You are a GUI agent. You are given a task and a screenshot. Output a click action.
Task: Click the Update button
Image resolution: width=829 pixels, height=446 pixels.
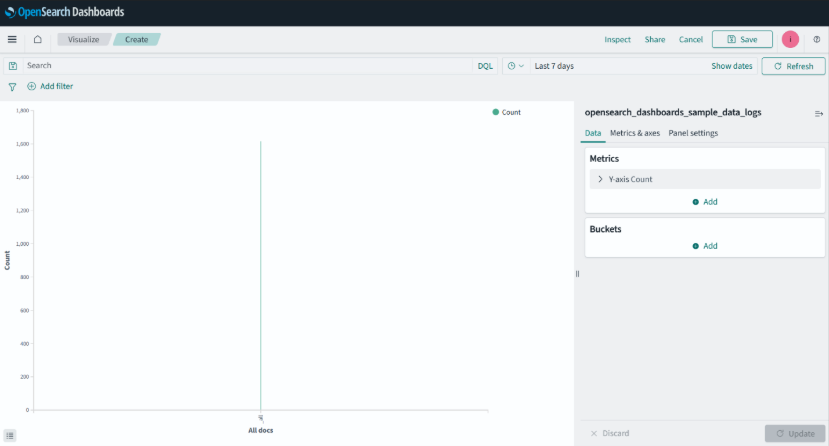[795, 433]
